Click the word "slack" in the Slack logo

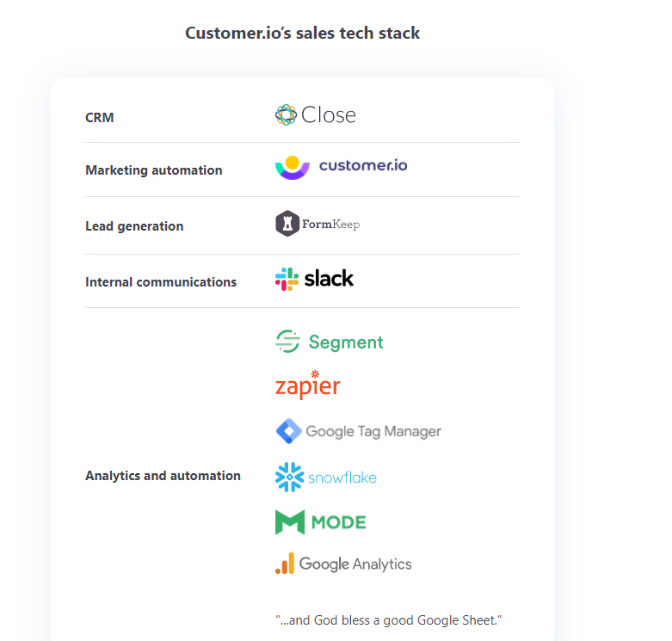tap(329, 279)
